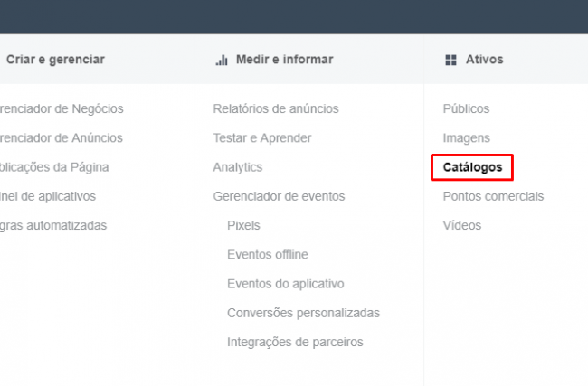Choose Eventos do aplicativo
Viewport: 588px width, 386px height.
coord(285,284)
